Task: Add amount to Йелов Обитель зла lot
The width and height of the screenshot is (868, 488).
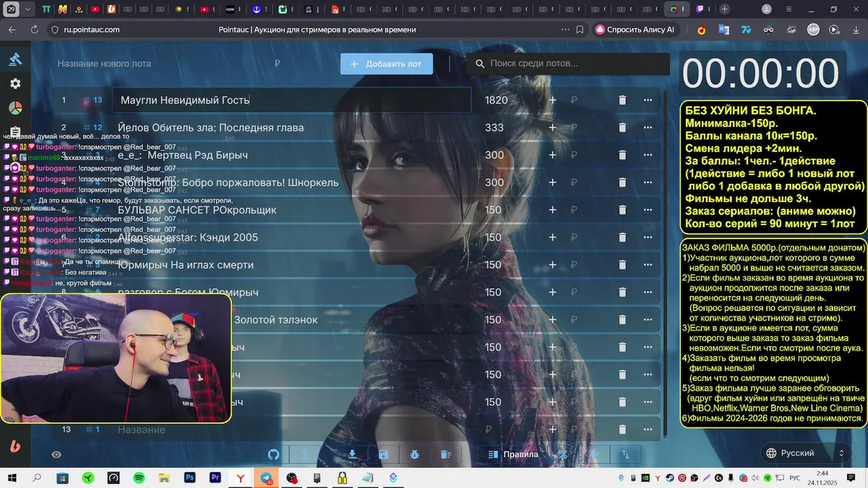Action: [x=553, y=127]
